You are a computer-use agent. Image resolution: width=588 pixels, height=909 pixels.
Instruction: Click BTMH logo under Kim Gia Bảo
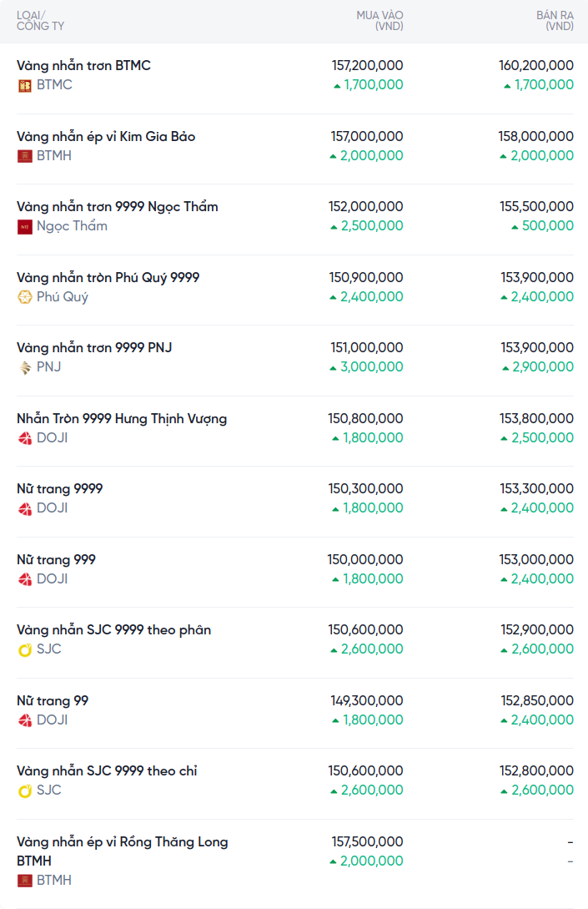pyautogui.click(x=25, y=156)
